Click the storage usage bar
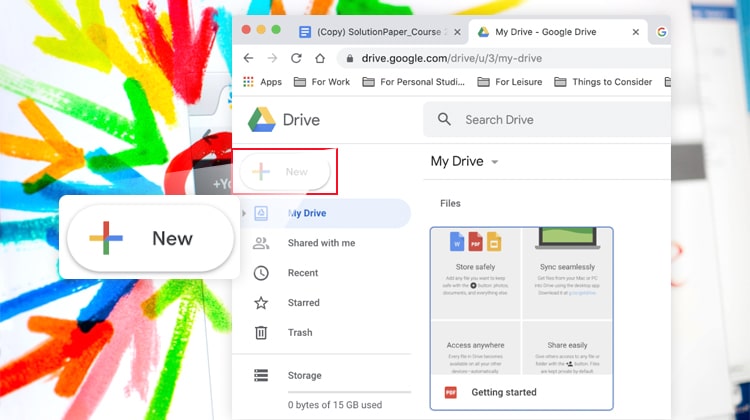The image size is (750, 420). click(x=349, y=392)
